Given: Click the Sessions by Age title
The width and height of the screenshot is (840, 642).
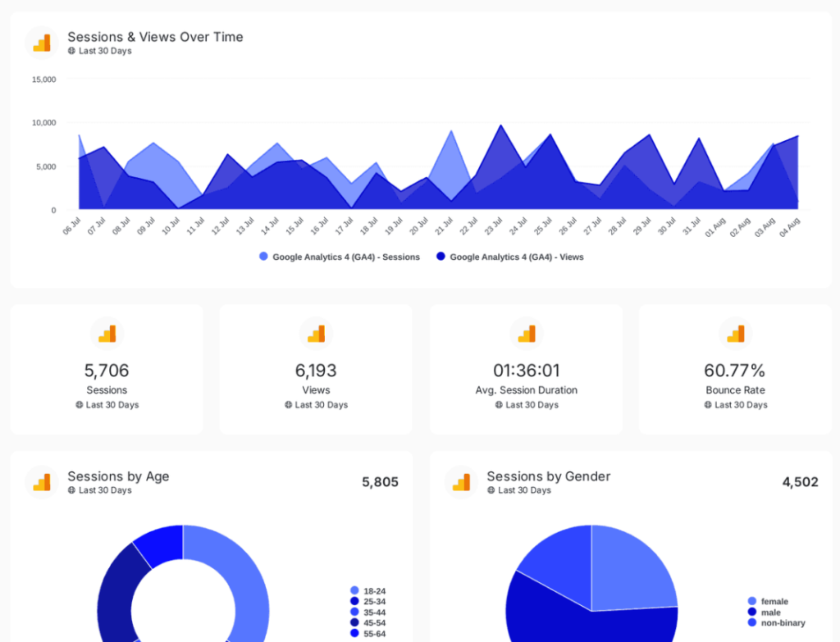Looking at the screenshot, I should [x=118, y=476].
